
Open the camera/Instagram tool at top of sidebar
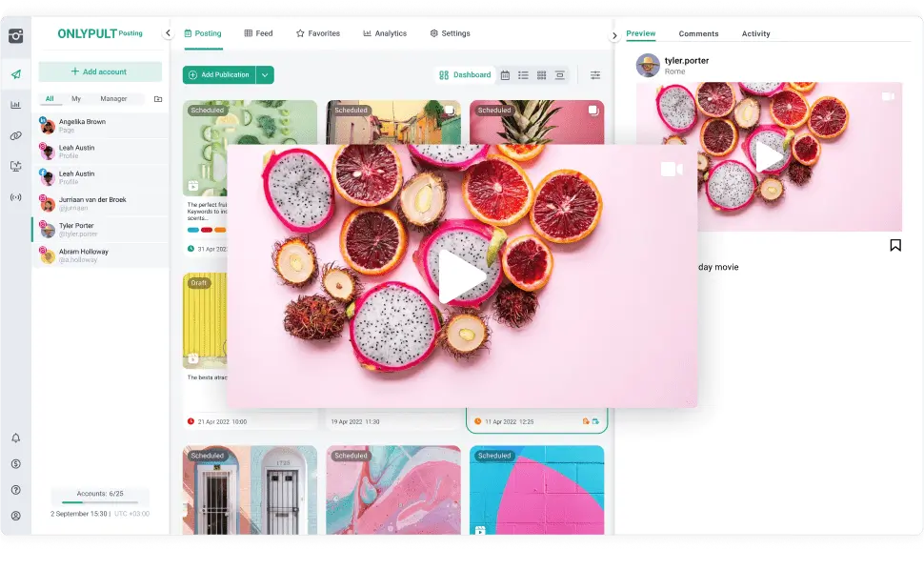(x=14, y=36)
